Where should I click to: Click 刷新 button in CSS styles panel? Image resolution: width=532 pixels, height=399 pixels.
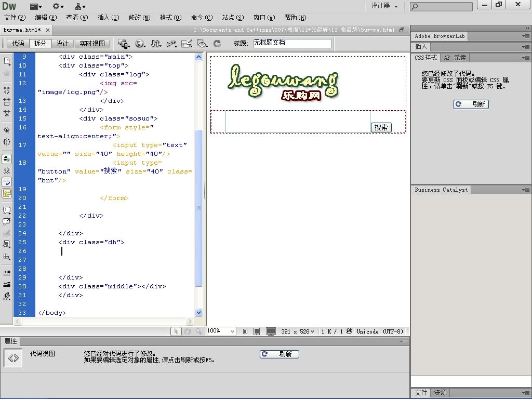471,104
